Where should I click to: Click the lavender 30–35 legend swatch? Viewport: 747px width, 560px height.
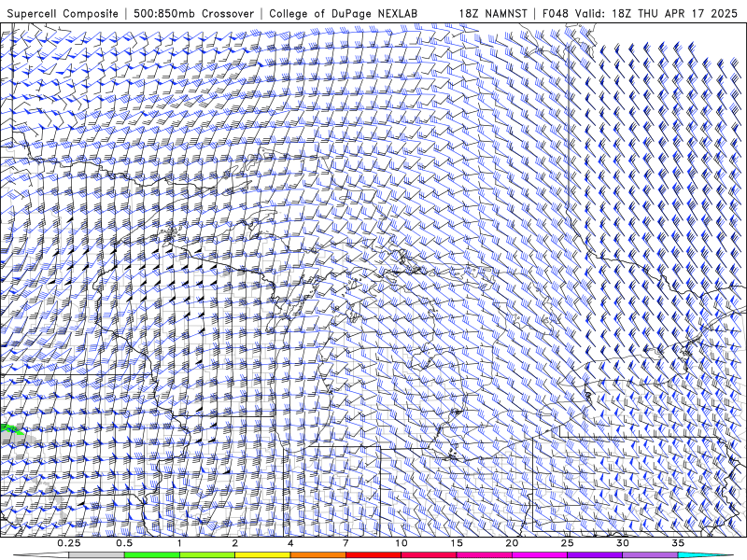[650, 555]
